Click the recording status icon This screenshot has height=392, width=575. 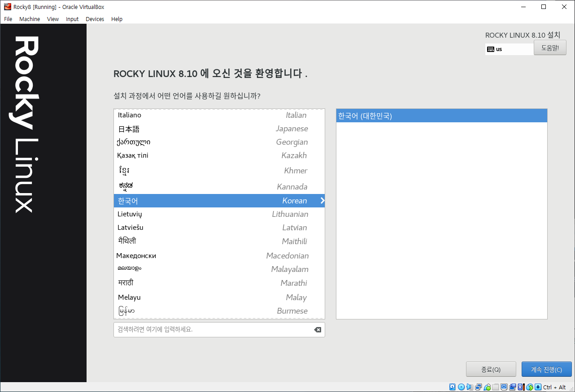512,387
